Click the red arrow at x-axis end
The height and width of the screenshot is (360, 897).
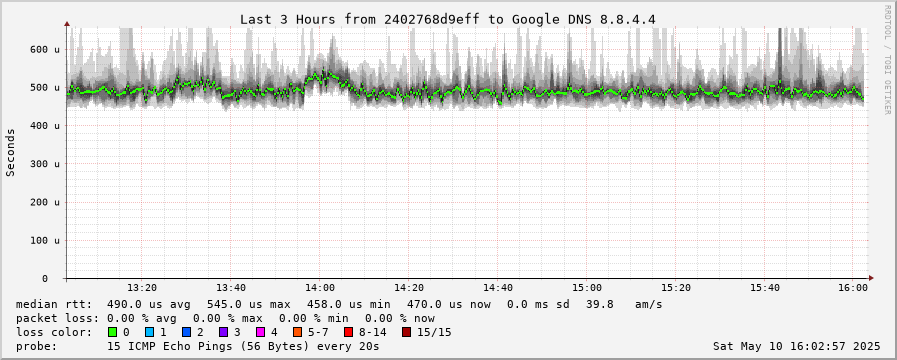pyautogui.click(x=871, y=278)
